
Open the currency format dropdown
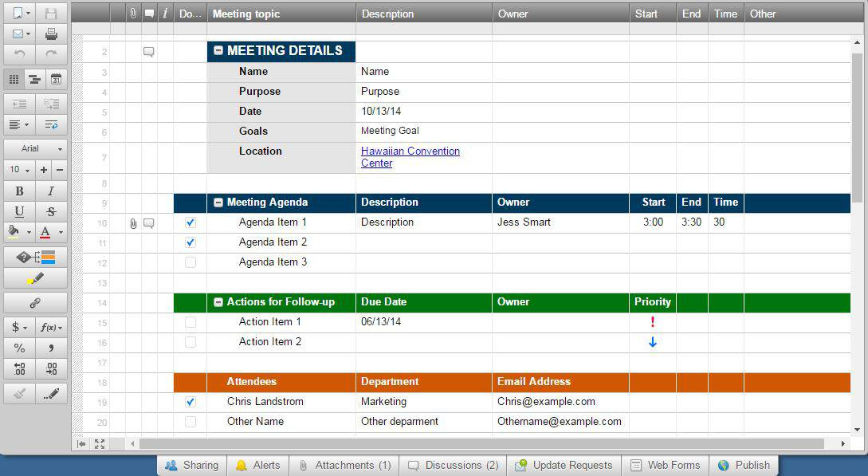[x=19, y=327]
